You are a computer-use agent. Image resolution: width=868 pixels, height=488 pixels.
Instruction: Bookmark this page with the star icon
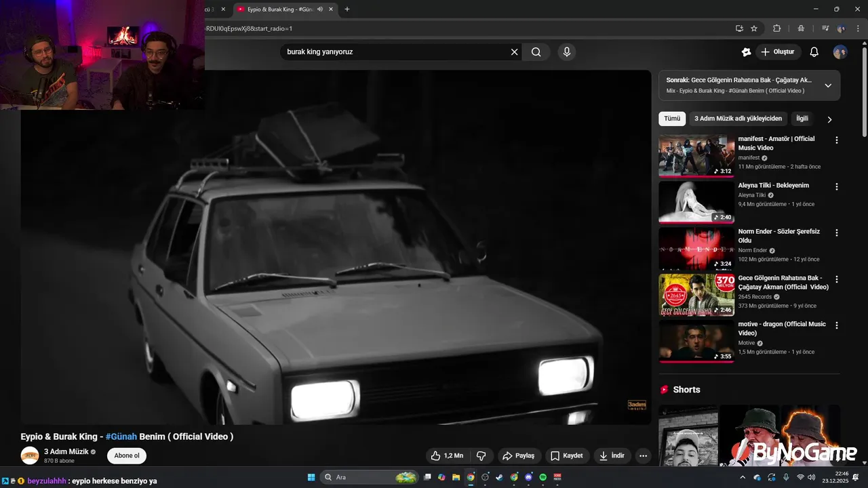[754, 28]
